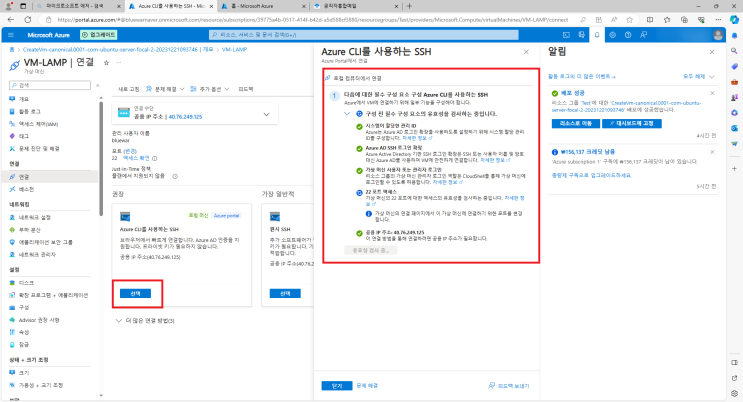
Task: Click the Azure portal search bar
Action: 364,35
